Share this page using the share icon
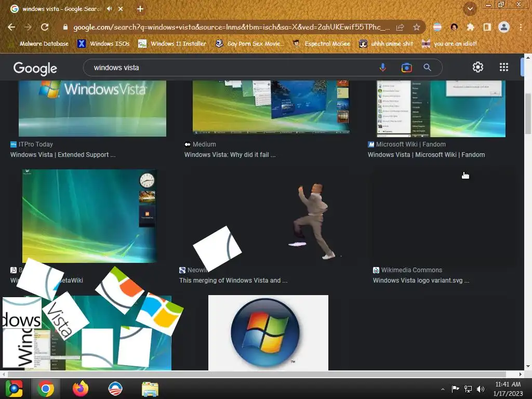 tap(400, 27)
